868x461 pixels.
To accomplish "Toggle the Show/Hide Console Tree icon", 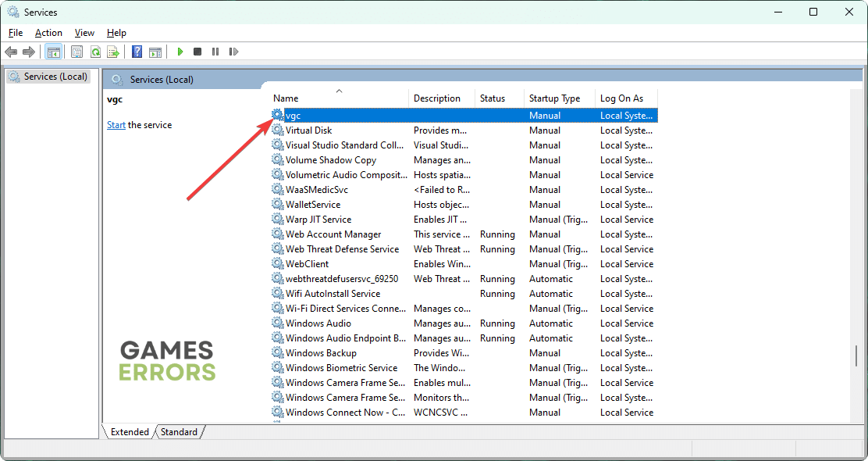I will coord(53,52).
